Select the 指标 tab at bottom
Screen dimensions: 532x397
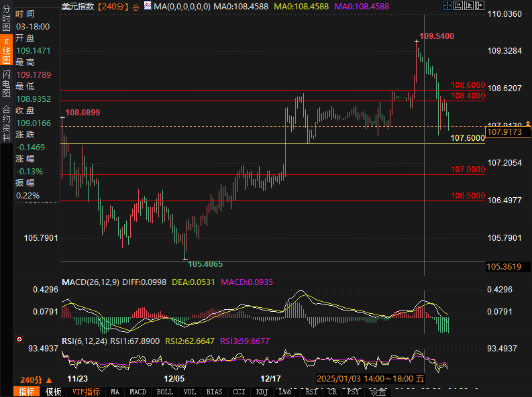[27, 392]
